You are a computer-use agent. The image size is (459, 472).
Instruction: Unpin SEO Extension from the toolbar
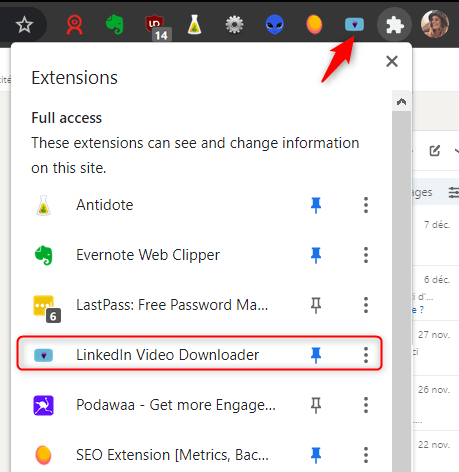click(316, 455)
